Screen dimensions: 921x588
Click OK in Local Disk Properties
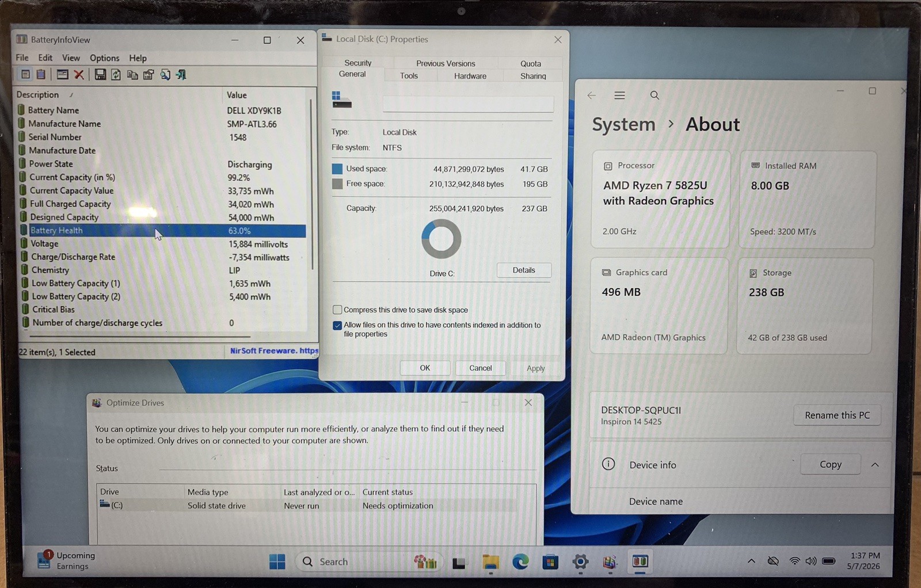(x=425, y=368)
